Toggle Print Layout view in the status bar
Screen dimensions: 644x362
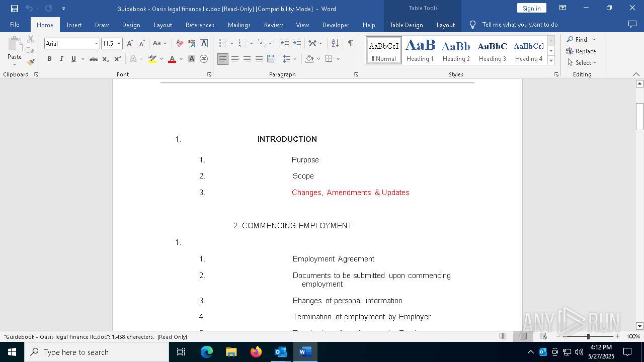click(523, 336)
